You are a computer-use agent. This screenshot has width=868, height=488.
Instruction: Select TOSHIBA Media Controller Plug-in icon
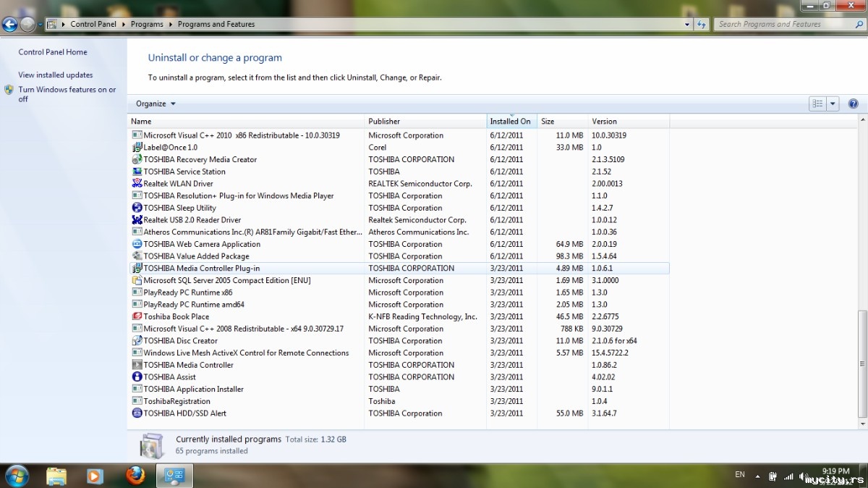pos(137,268)
